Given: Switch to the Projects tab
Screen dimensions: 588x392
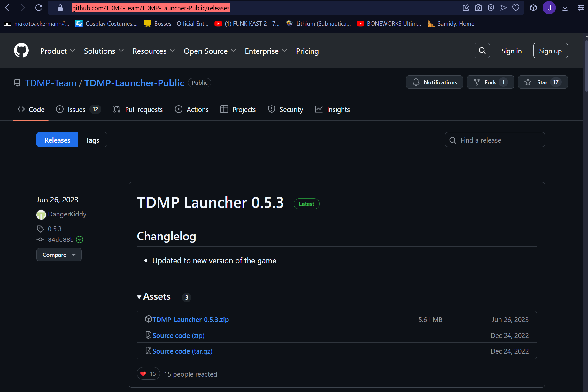Looking at the screenshot, I should pos(238,109).
